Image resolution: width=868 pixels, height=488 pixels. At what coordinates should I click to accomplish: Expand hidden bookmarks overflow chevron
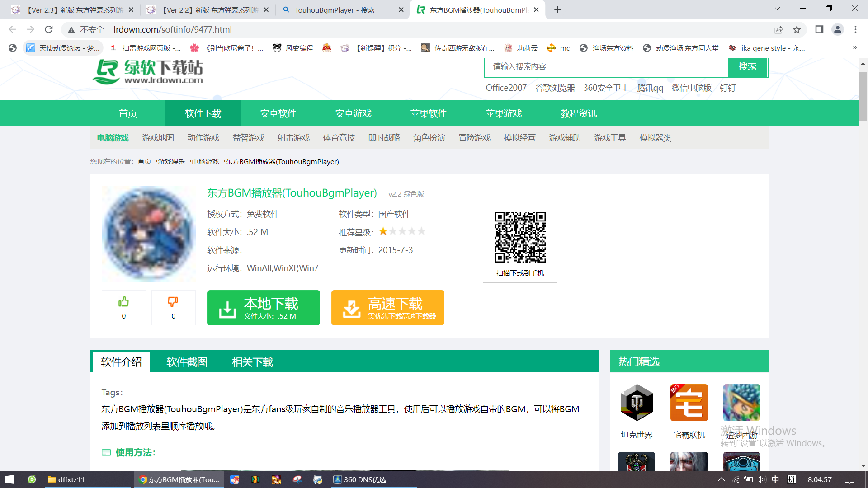coord(854,48)
